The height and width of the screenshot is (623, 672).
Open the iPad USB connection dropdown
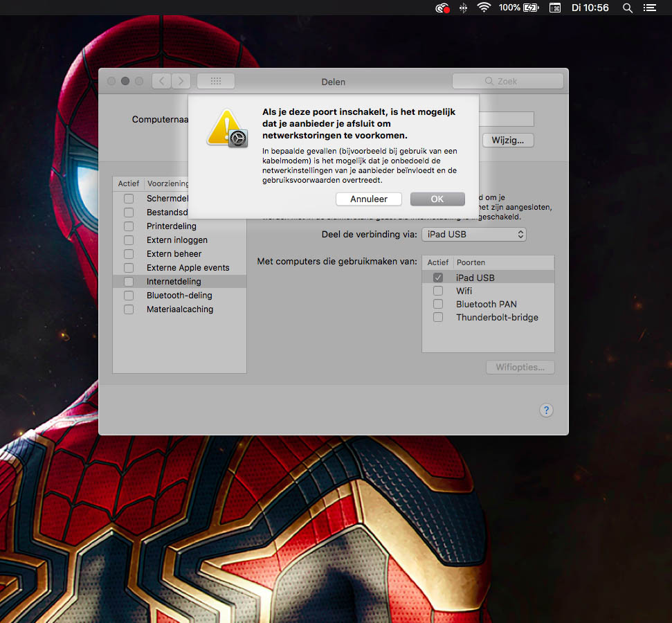[x=474, y=235]
